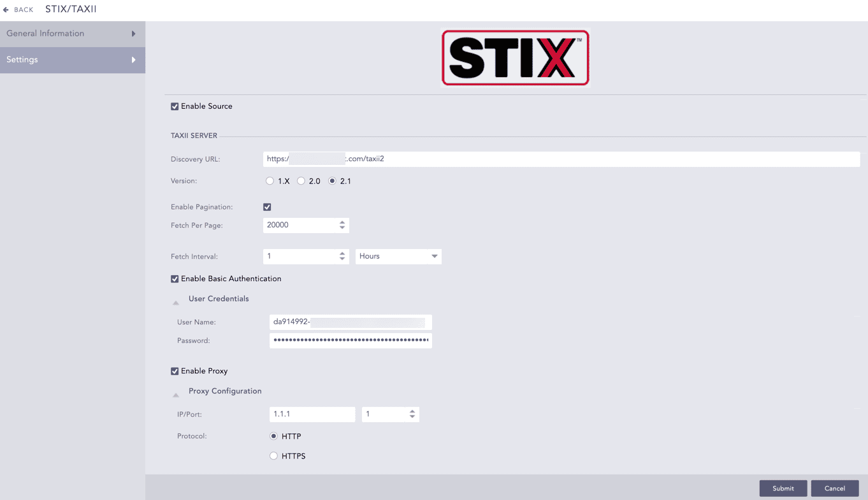Click the arrow on the Settings sidebar entry
The image size is (868, 500).
pyautogui.click(x=134, y=60)
